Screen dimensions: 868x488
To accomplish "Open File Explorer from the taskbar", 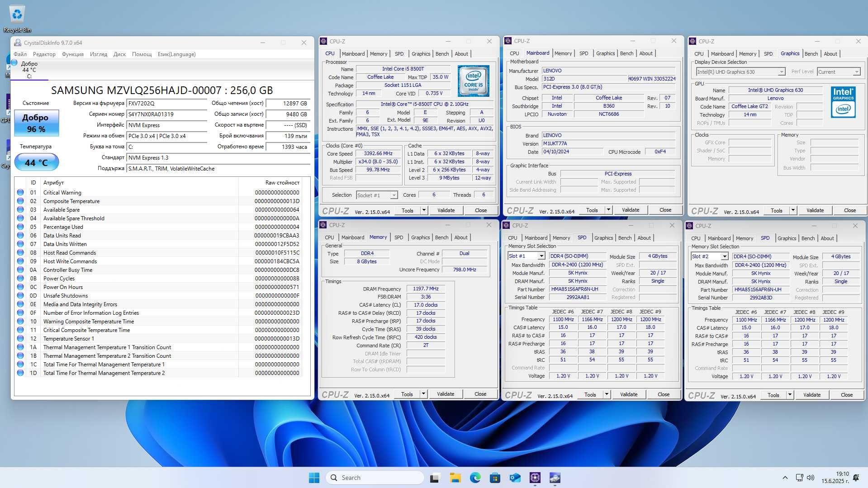I will [455, 478].
